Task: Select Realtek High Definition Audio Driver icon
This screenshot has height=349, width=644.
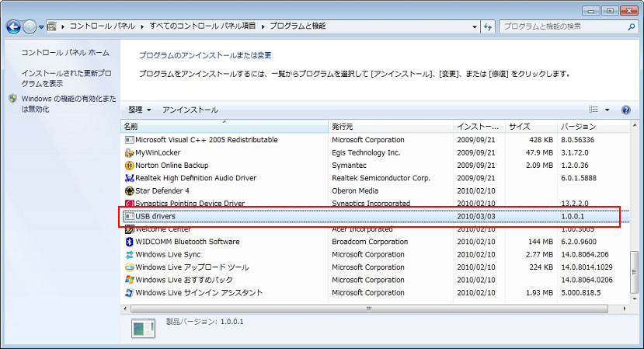Action: tap(130, 178)
